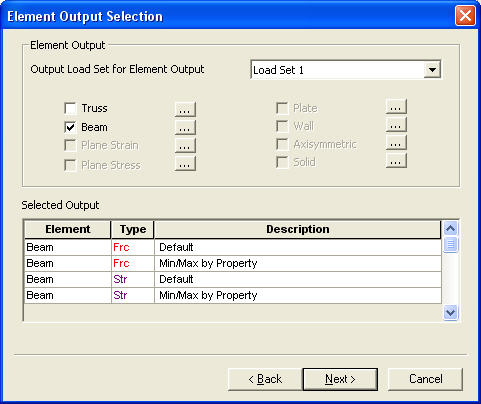481x404 pixels.
Task: Click scroll up arrow in Selected Output
Action: click(x=450, y=229)
